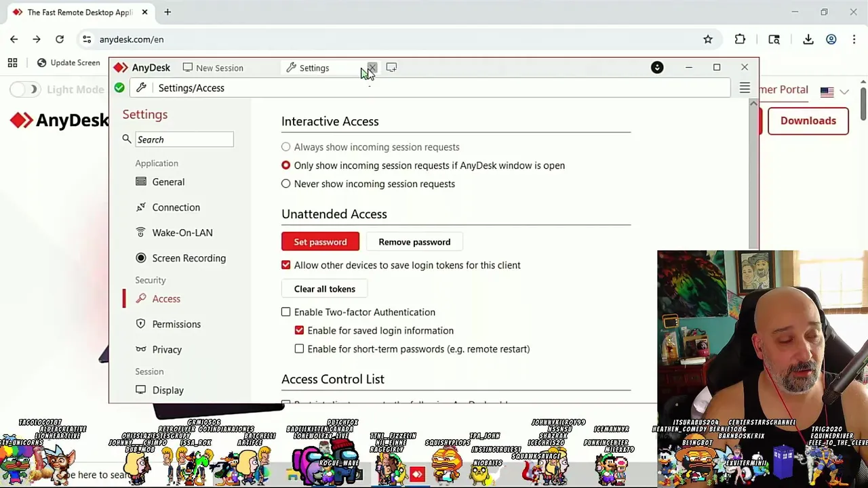The image size is (868, 488).
Task: Open General settings
Action: (x=168, y=182)
